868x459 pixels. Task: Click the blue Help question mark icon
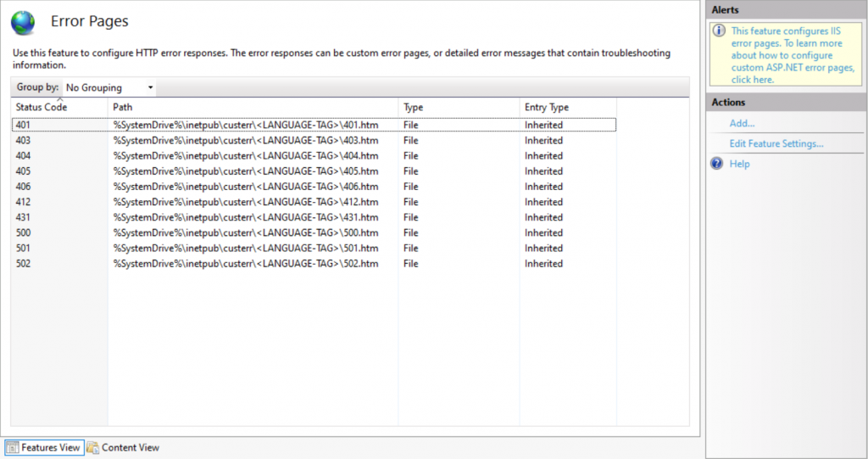[717, 164]
